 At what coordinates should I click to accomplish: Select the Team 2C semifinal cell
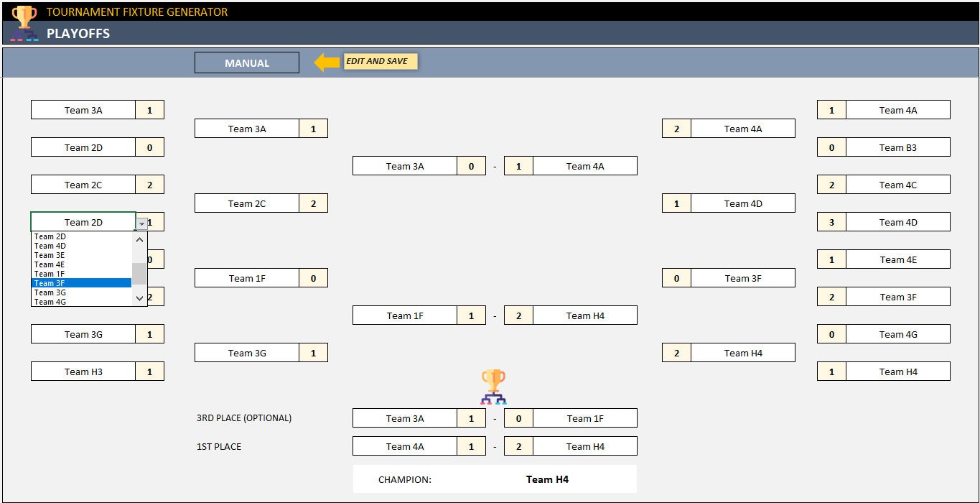tap(246, 203)
